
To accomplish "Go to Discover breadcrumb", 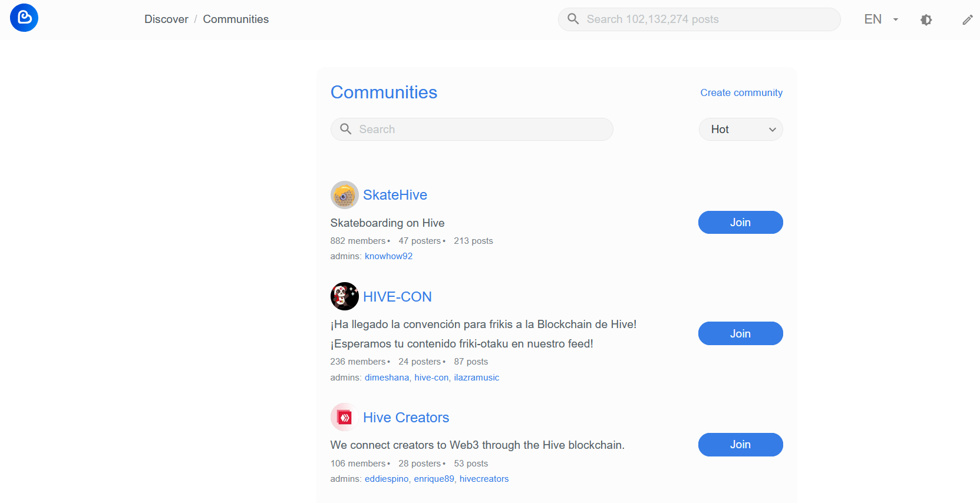I will pyautogui.click(x=166, y=19).
